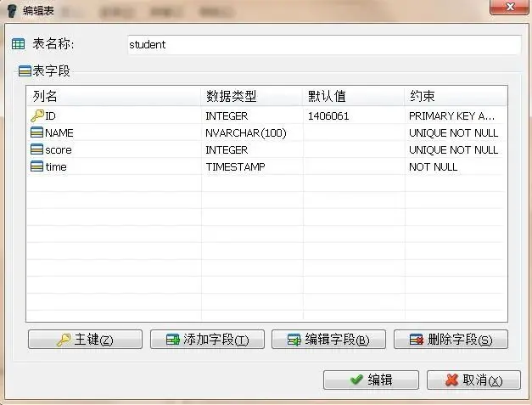Viewport: 532px width, 405px height.
Task: Click the field icon next to time
Action: pos(36,166)
